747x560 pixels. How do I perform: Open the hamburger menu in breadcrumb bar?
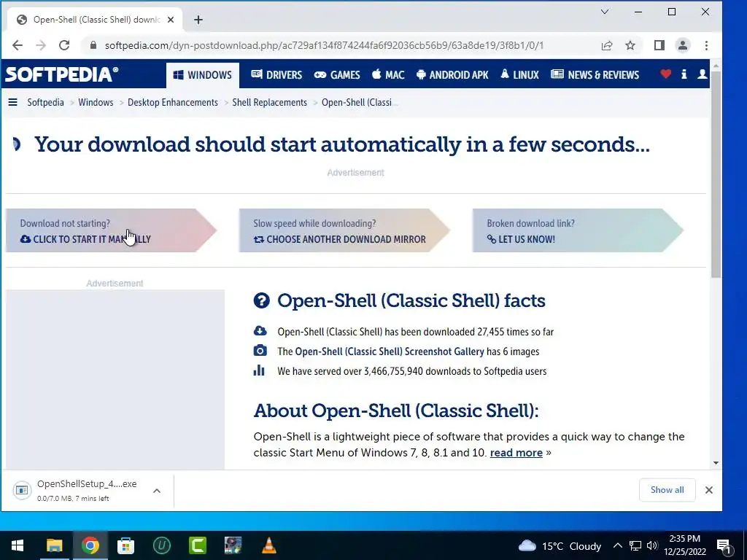[x=13, y=102]
